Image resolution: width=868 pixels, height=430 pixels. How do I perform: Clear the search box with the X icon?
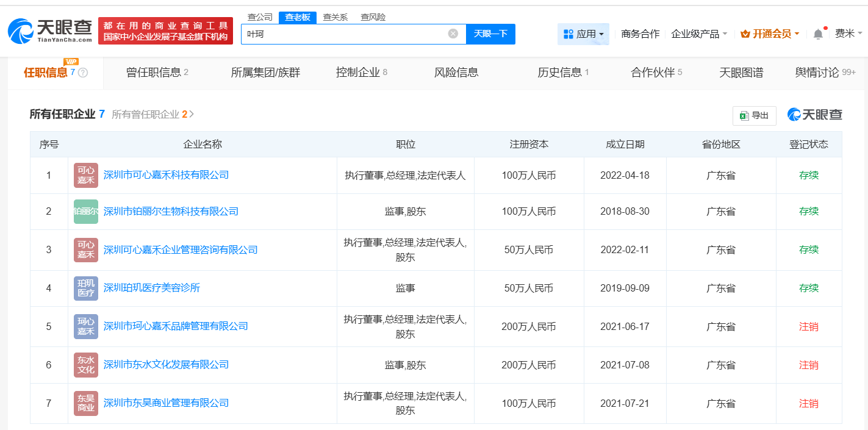tap(453, 34)
